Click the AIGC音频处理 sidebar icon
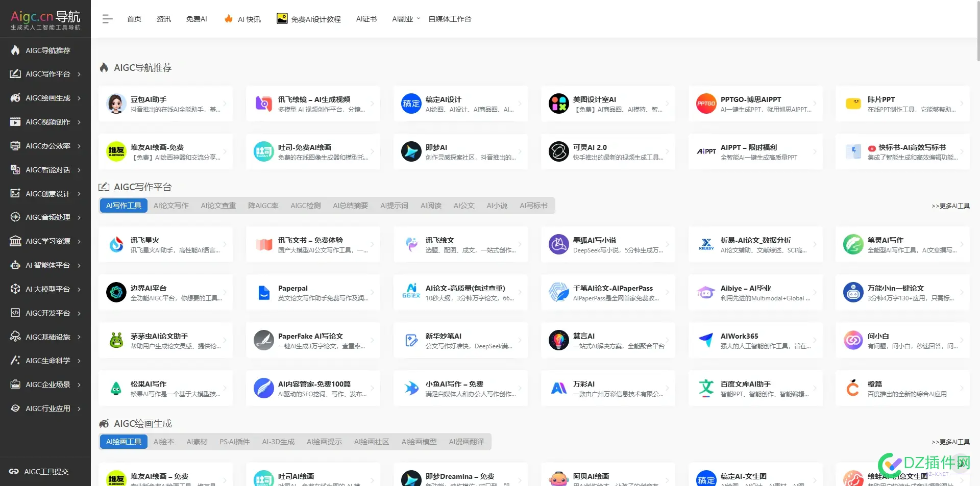This screenshot has width=980, height=486. (x=15, y=217)
